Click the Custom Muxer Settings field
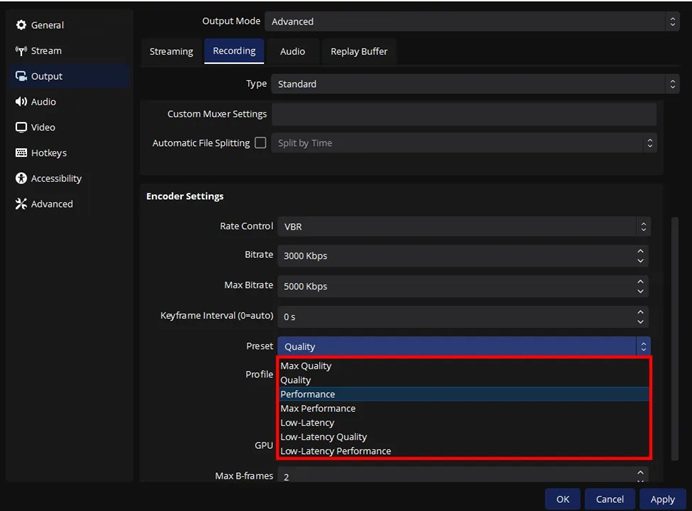692x511 pixels. (x=464, y=114)
